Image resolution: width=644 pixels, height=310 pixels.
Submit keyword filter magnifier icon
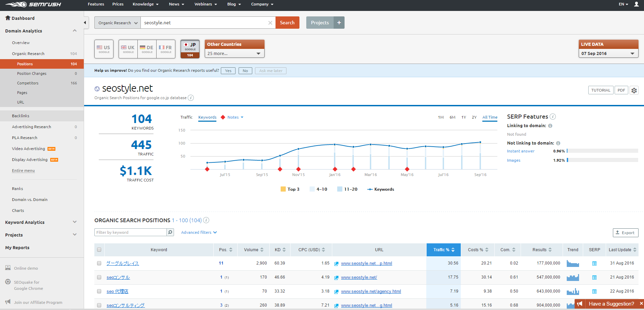click(x=170, y=232)
